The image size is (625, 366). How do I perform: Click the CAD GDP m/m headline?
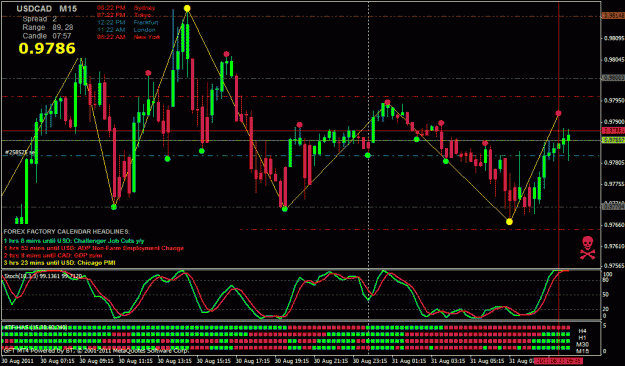tap(53, 255)
